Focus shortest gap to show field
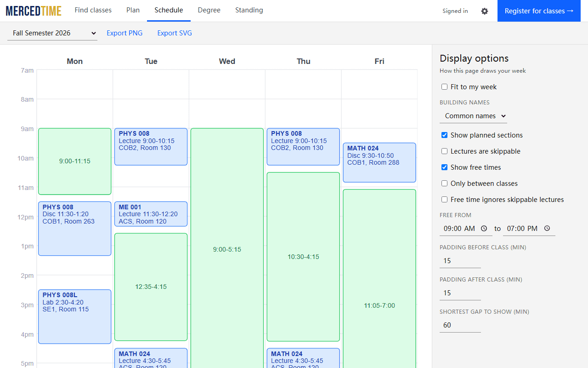The image size is (588, 368). (x=460, y=325)
